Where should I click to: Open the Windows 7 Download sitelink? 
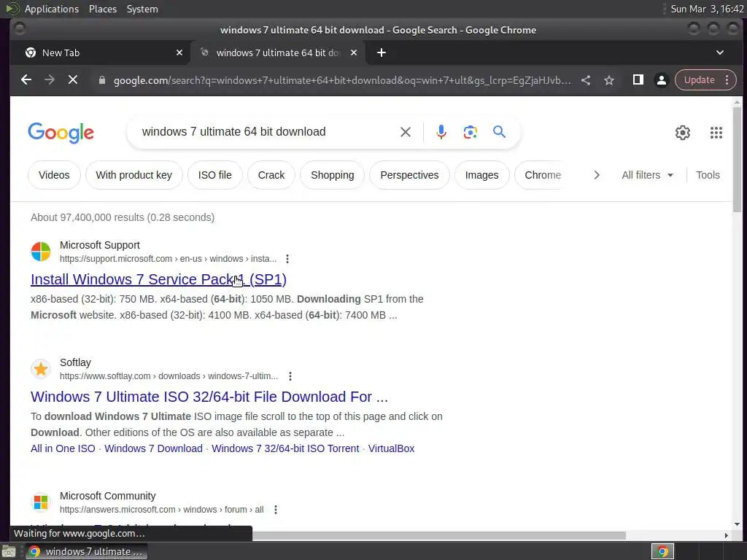(x=153, y=448)
